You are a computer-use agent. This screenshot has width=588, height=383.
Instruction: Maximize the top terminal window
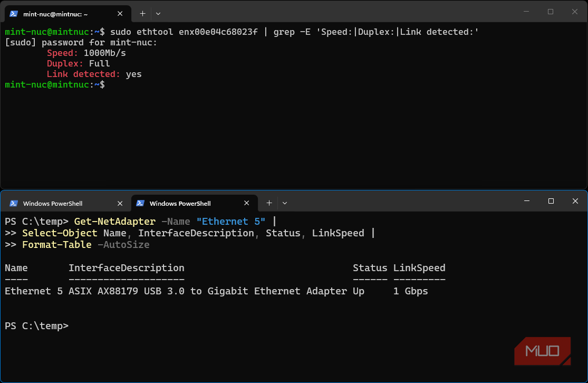pos(551,12)
